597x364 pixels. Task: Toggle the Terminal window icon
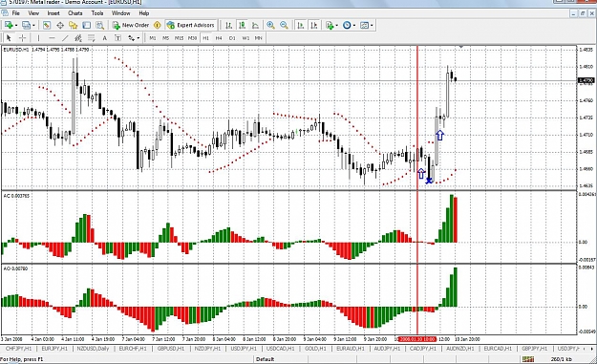coord(86,25)
